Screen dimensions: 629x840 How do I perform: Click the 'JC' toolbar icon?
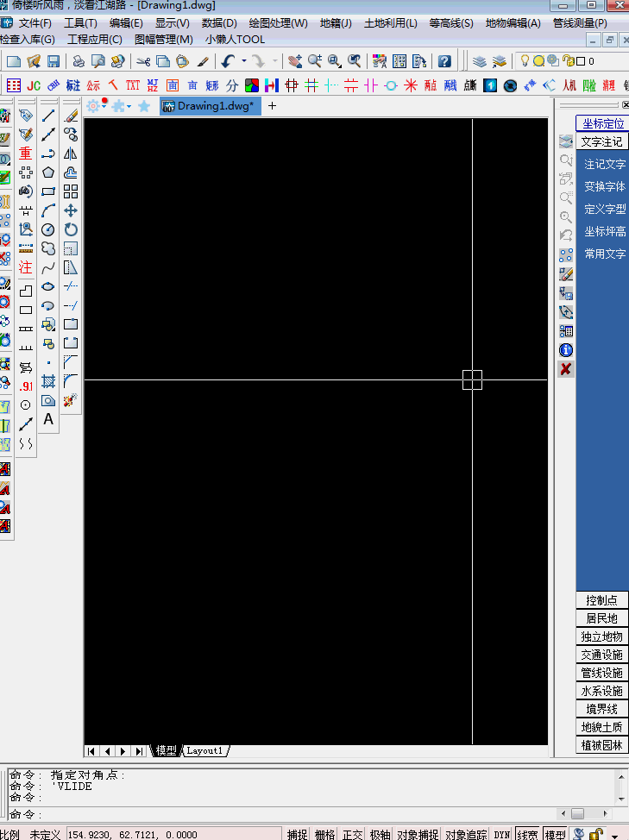pyautogui.click(x=34, y=85)
